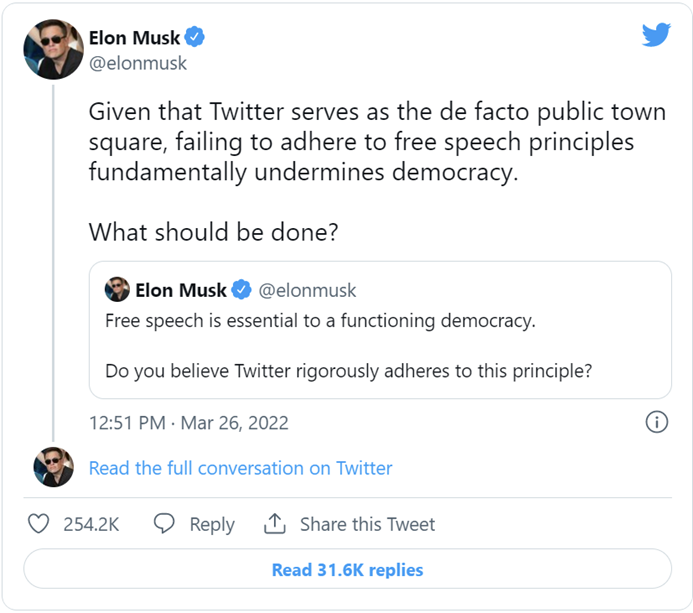Click the reply speech bubble icon
The image size is (693, 613).
pos(165,524)
